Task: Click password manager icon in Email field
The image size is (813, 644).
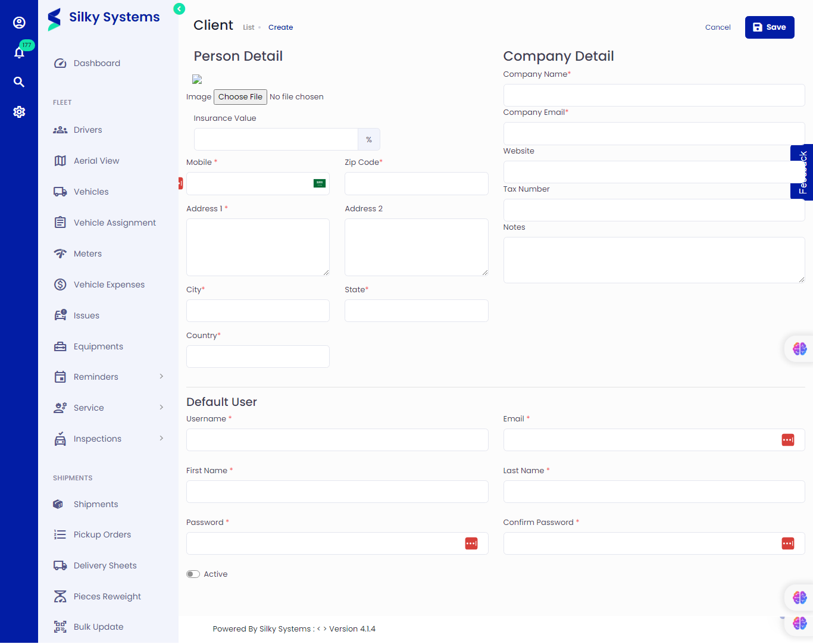Action: tap(787, 440)
